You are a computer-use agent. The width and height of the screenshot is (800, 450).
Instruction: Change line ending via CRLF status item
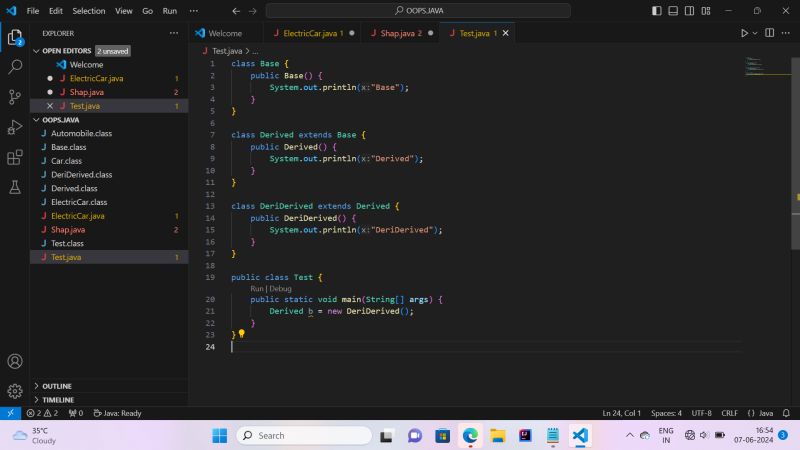click(x=729, y=413)
